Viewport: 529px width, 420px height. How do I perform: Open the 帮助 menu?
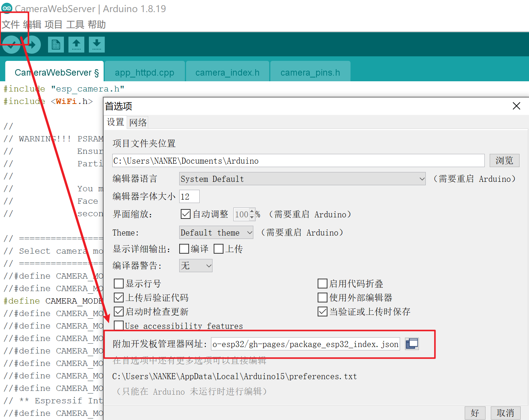point(97,25)
